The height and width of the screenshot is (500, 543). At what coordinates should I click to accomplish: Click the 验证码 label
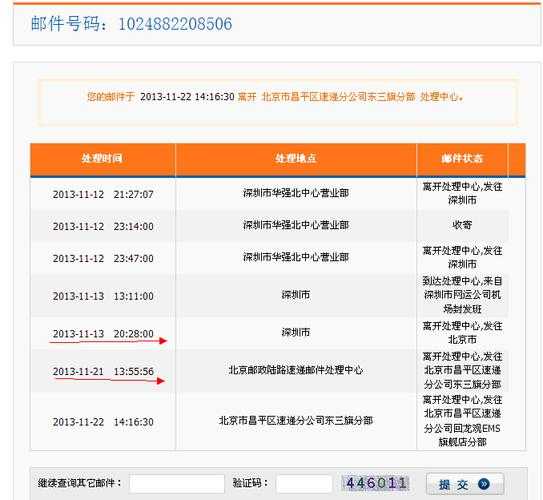pyautogui.click(x=250, y=482)
